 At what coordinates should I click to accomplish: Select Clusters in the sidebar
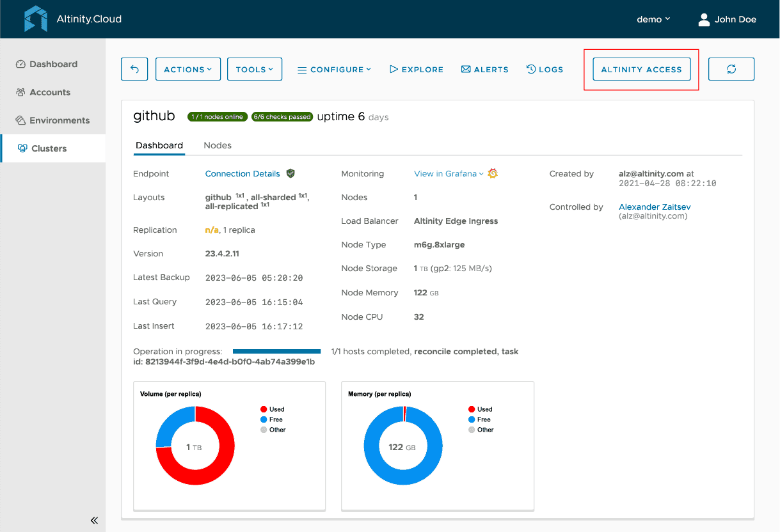coord(52,148)
